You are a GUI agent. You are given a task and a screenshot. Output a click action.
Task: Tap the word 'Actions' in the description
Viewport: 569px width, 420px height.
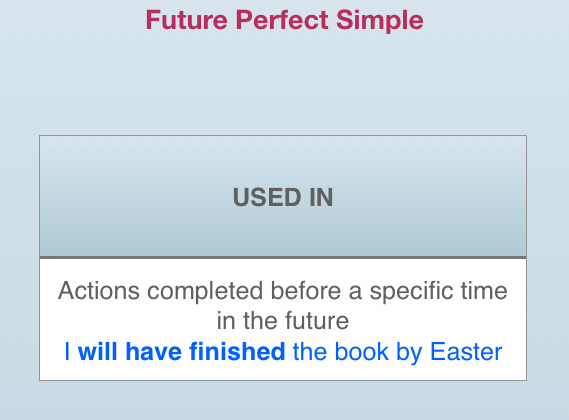coord(99,291)
